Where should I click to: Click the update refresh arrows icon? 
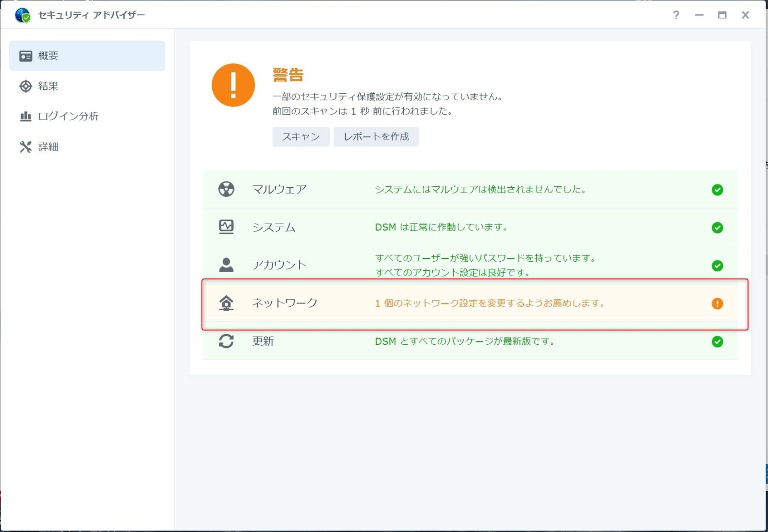(226, 341)
